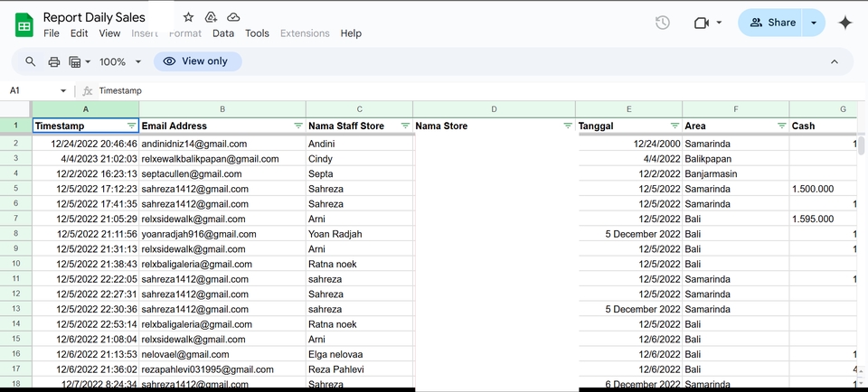
Task: Click cell septacullen@gmail.com
Action: point(222,173)
